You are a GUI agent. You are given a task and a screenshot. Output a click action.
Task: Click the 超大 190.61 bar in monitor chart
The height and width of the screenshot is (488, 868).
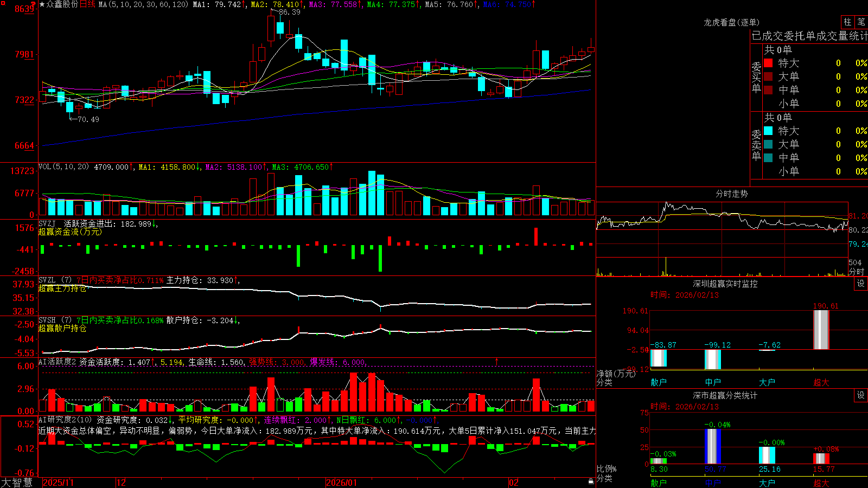(821, 330)
